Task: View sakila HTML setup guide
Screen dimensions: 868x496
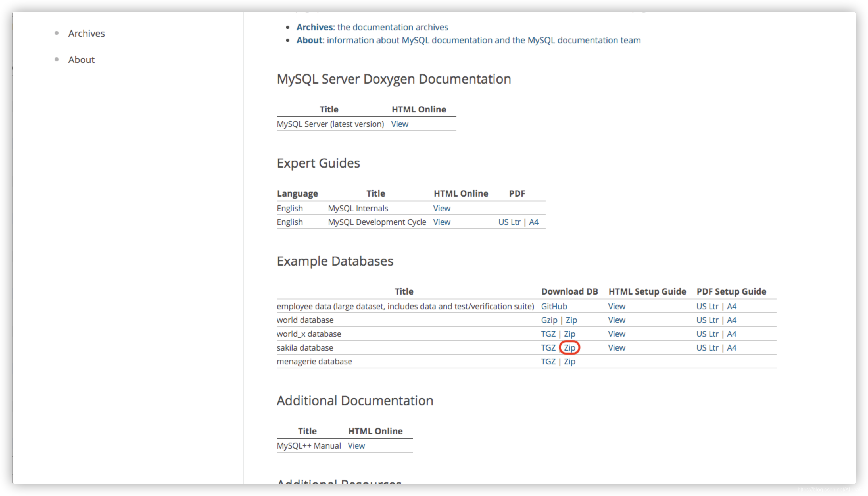Action: coord(616,348)
